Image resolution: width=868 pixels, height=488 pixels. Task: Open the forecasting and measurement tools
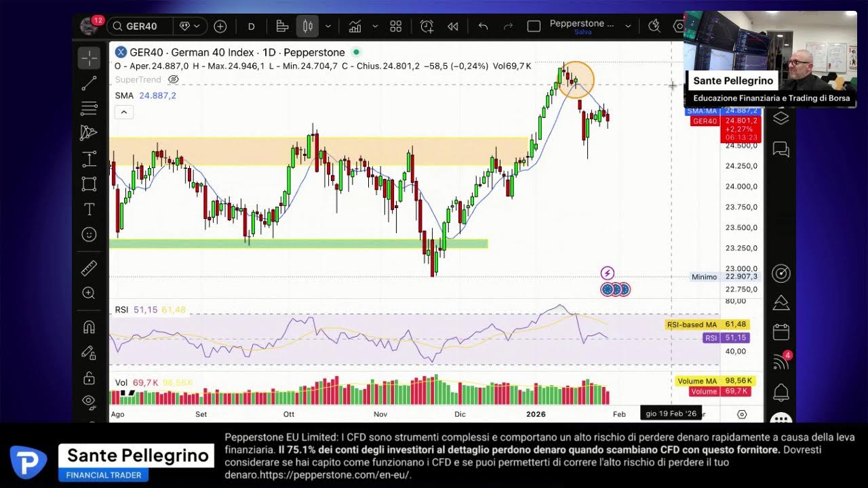(89, 159)
